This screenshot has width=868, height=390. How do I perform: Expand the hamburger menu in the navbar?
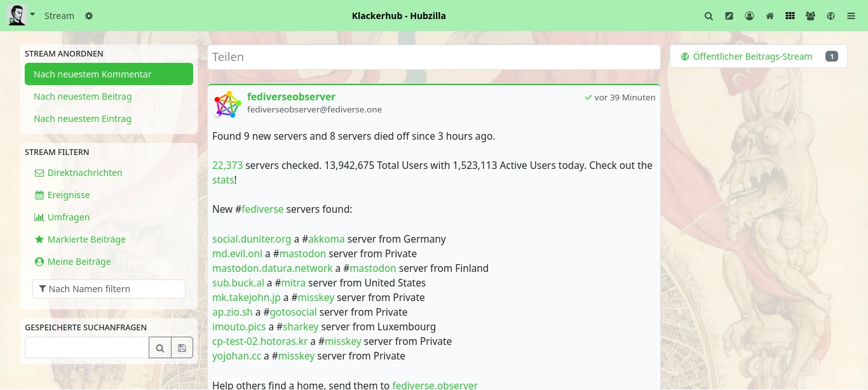coord(851,16)
